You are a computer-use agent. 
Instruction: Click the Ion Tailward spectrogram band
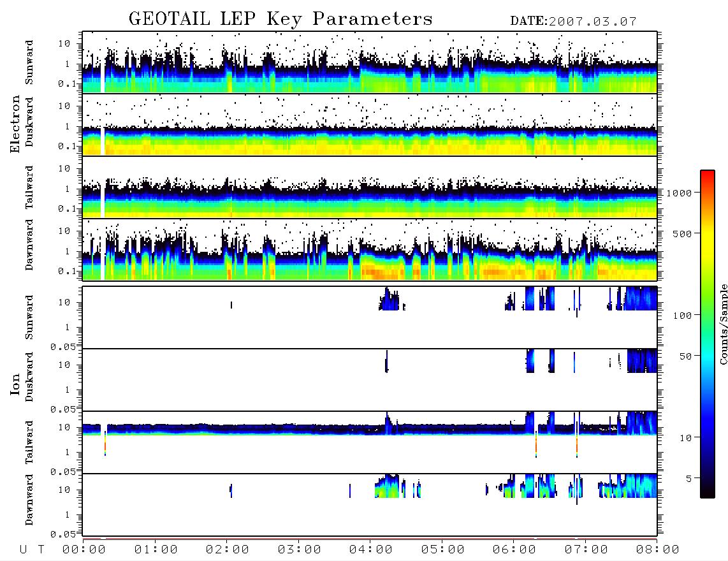coord(370,429)
